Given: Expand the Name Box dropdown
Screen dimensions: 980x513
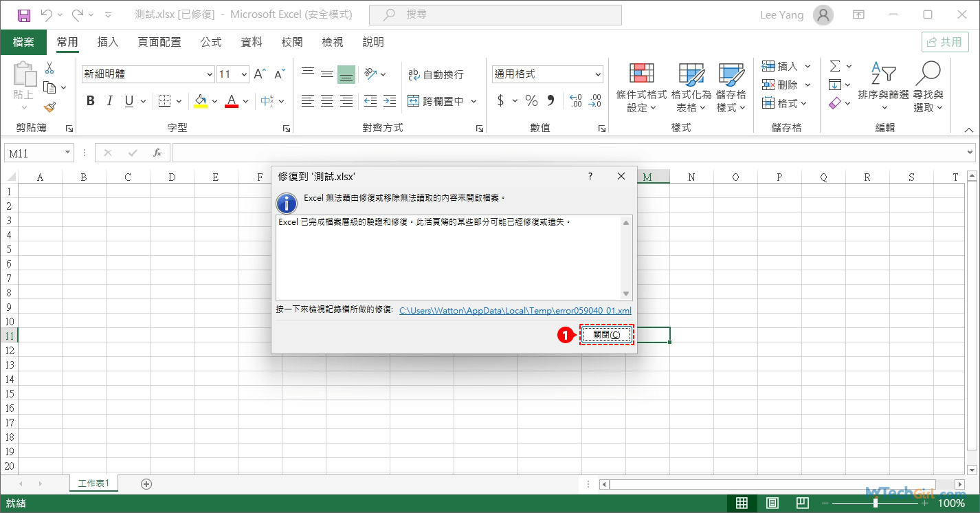Looking at the screenshot, I should pos(67,153).
